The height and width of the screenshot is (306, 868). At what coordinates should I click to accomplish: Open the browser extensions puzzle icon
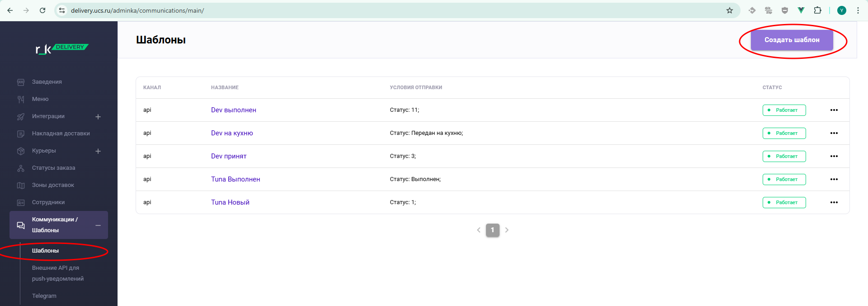coord(817,10)
